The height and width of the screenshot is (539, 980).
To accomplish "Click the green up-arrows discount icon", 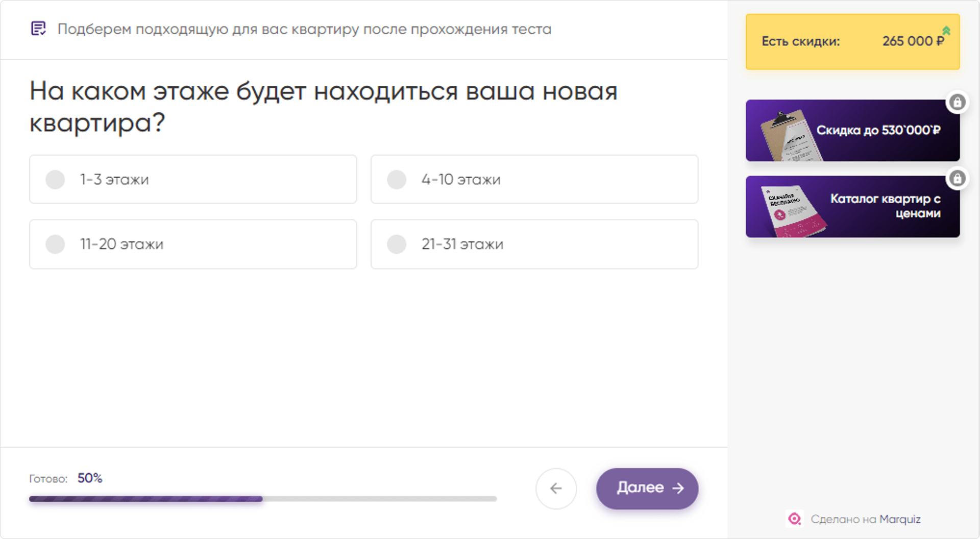I will 946,31.
